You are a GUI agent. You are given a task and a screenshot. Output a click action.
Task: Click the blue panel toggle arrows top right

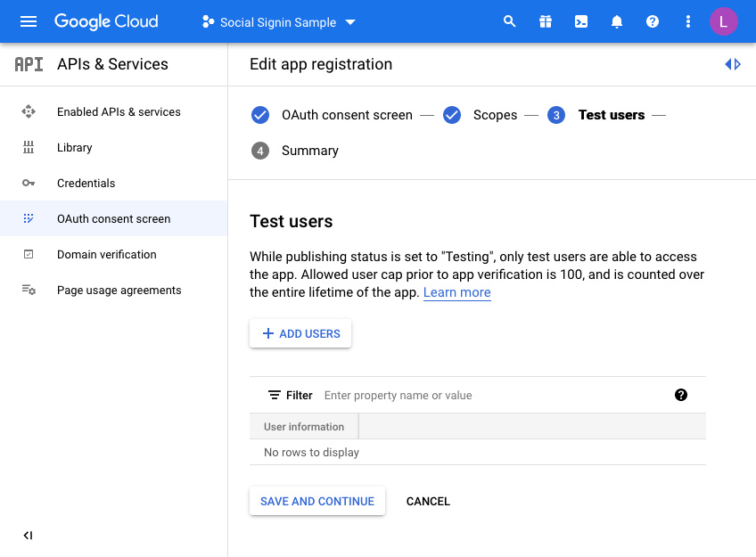pyautogui.click(x=733, y=63)
